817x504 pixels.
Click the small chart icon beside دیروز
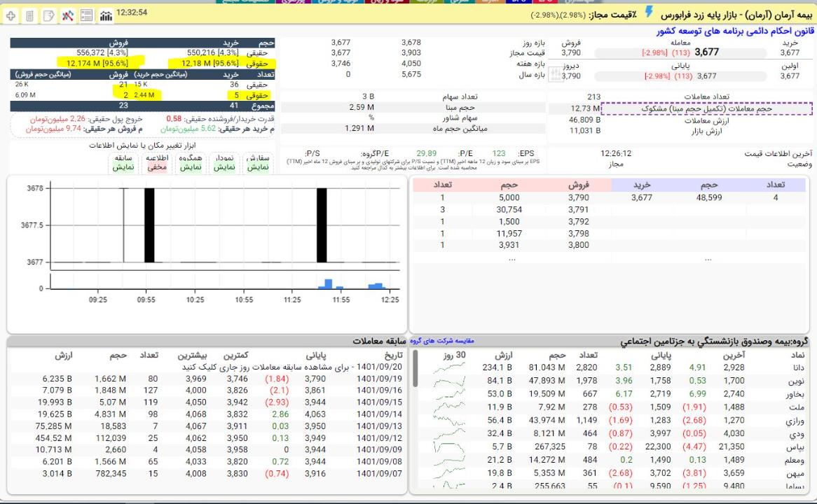click(x=554, y=76)
